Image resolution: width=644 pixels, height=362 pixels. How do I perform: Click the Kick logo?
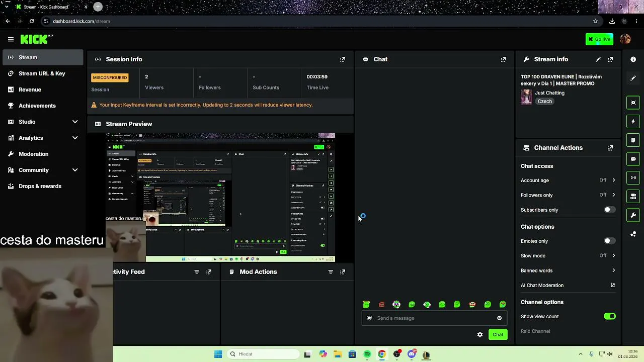coord(37,39)
